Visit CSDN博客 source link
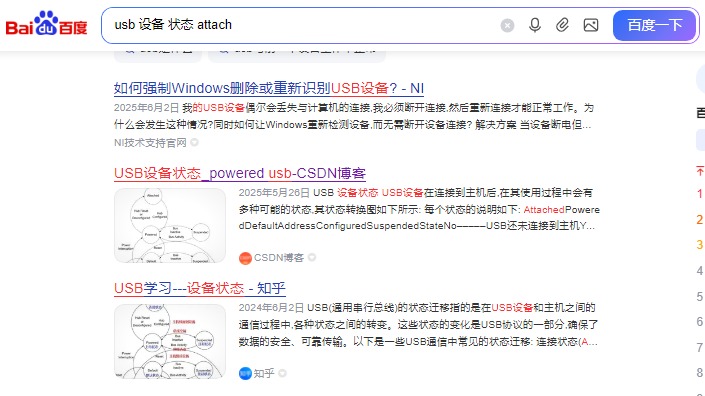This screenshot has height=396, width=705. [x=279, y=258]
